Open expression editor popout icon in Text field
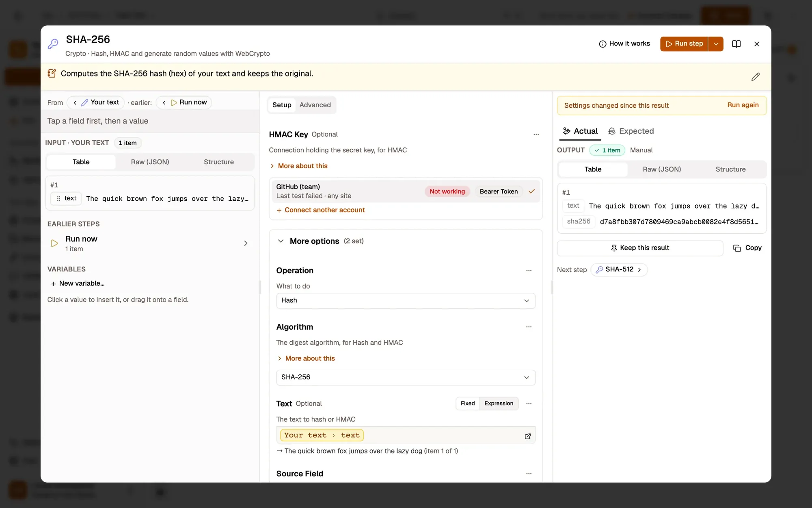 point(527,436)
